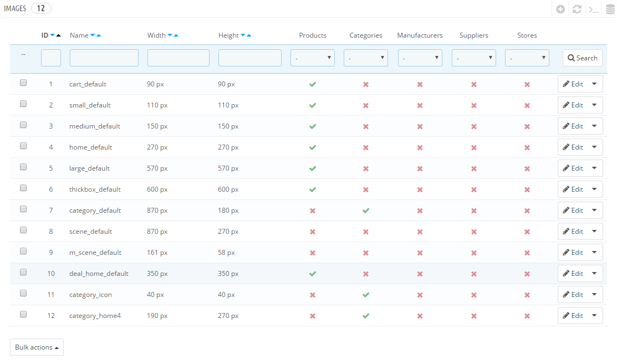Open the Products filter dropdown

[313, 58]
